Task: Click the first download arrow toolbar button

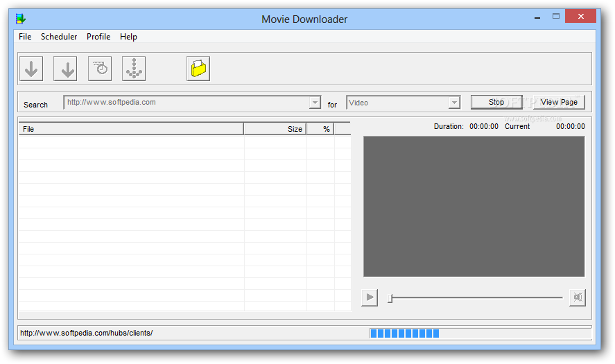Action: pos(31,69)
